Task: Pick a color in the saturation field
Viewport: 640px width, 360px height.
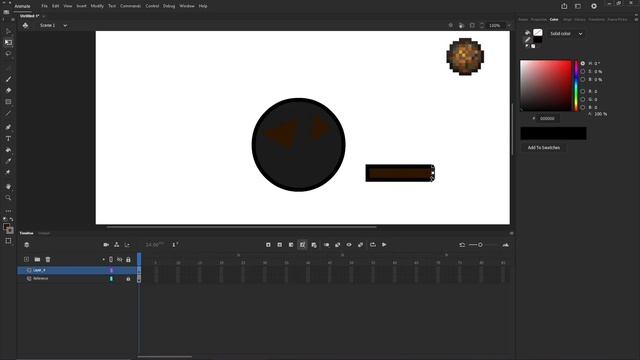Action: pyautogui.click(x=546, y=85)
